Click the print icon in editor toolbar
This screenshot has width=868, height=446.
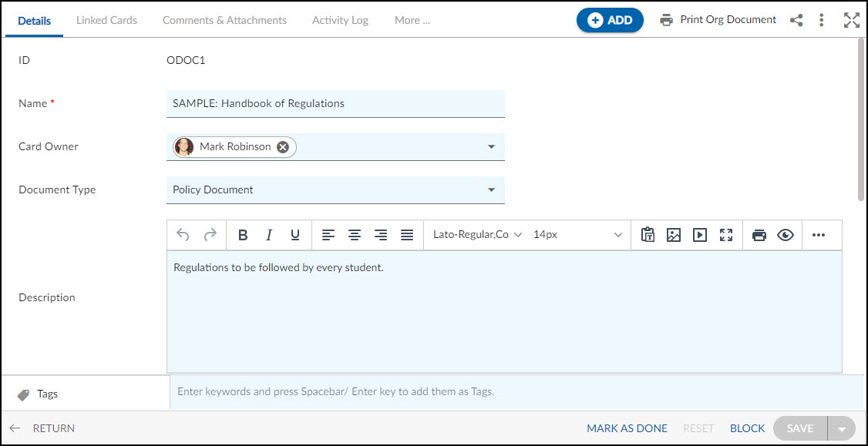[759, 235]
